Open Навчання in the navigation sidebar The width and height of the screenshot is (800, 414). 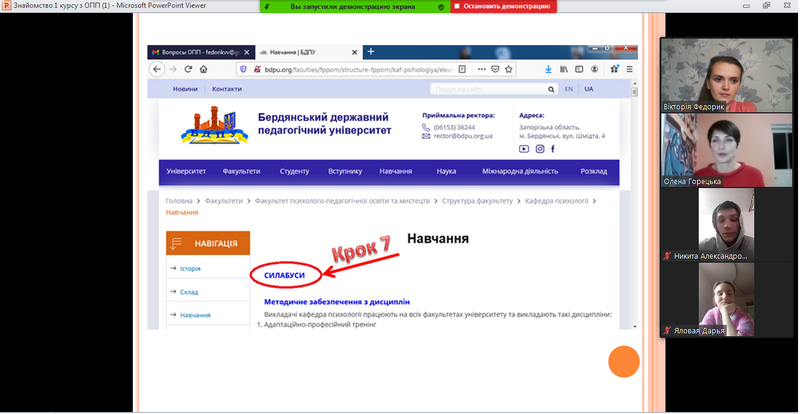coord(195,315)
